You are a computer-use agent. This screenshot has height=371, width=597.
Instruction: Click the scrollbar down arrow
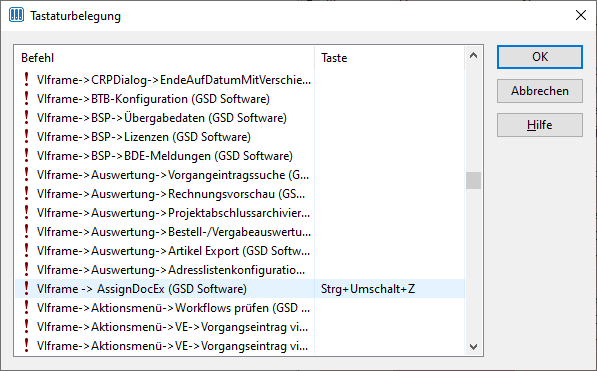pos(473,347)
